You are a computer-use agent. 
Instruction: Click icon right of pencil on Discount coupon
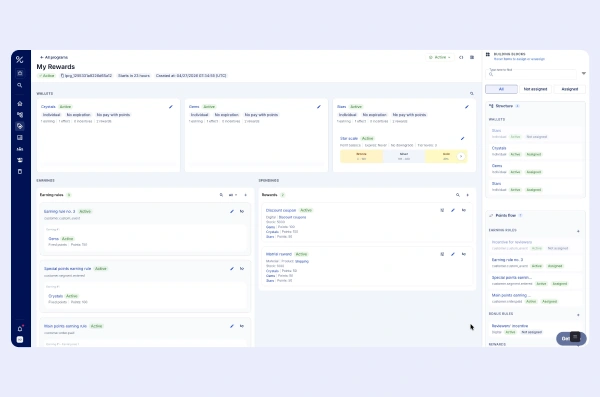[464, 210]
